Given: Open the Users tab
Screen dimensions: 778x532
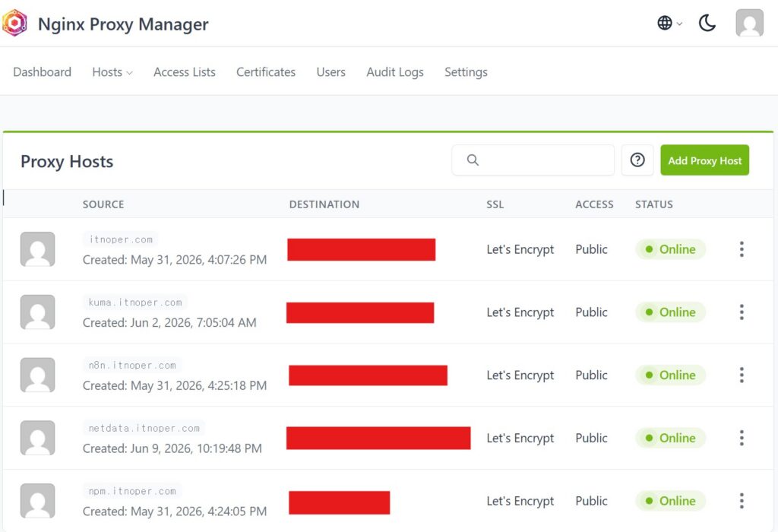Looking at the screenshot, I should [x=331, y=72].
